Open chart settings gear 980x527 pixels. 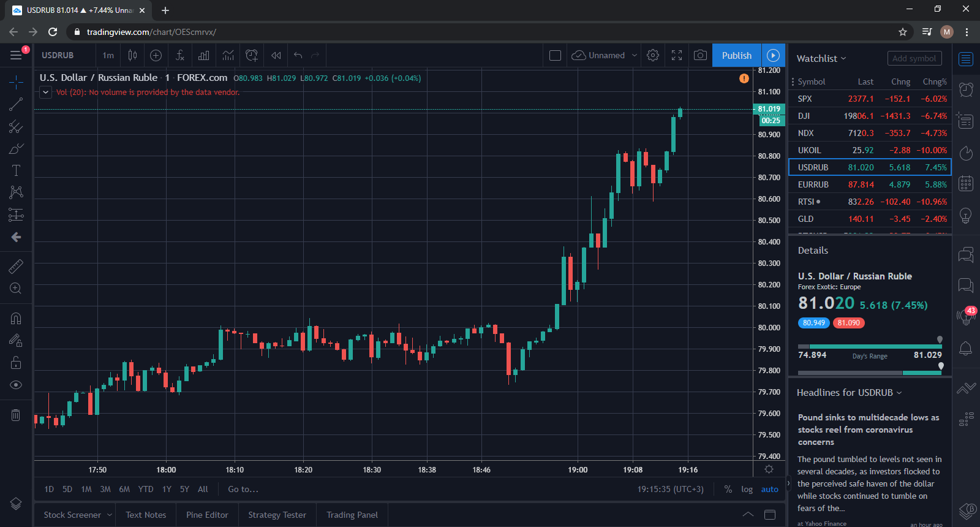653,55
